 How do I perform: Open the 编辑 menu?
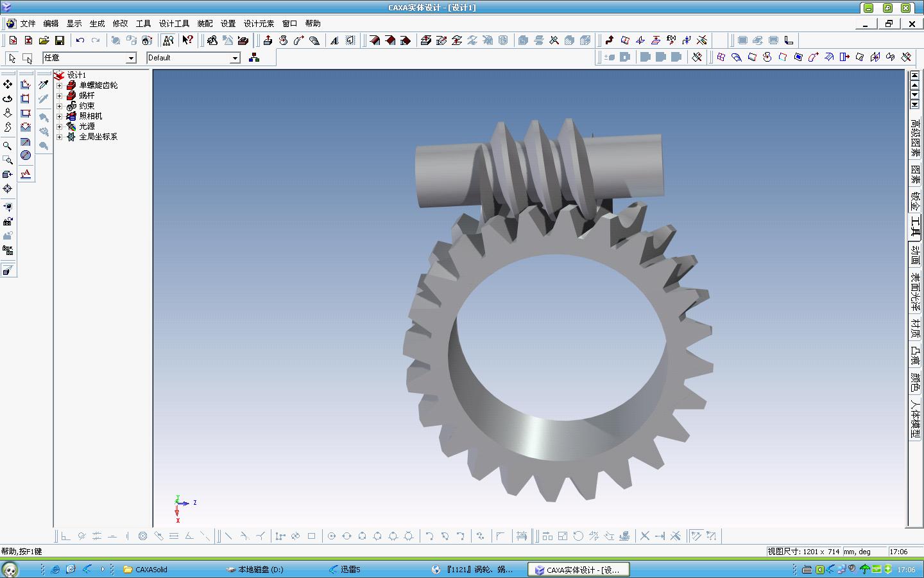click(51, 23)
